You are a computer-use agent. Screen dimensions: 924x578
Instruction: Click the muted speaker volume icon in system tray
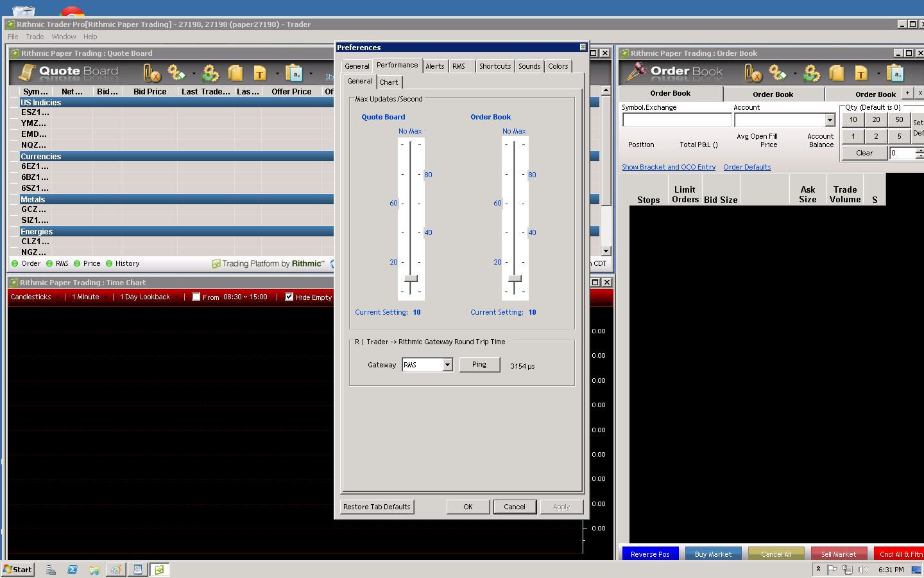click(863, 570)
